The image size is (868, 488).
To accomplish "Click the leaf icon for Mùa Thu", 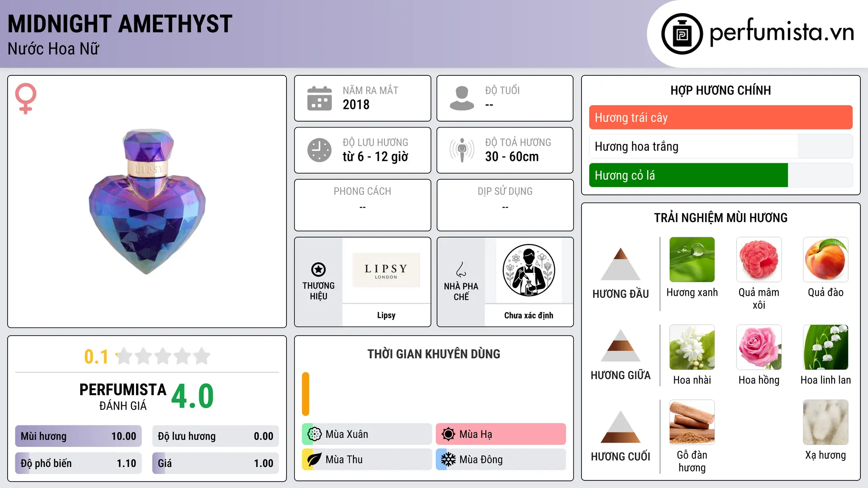I will click(x=314, y=460).
